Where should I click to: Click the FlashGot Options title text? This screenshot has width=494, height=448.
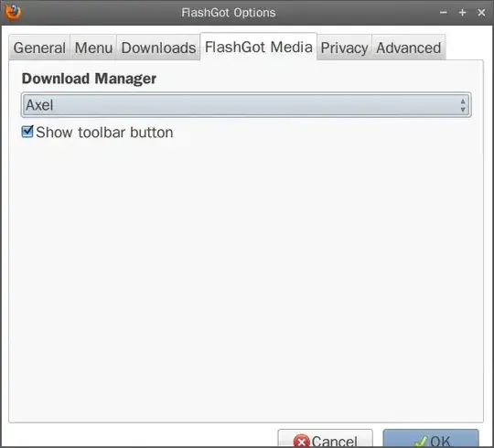tap(229, 13)
